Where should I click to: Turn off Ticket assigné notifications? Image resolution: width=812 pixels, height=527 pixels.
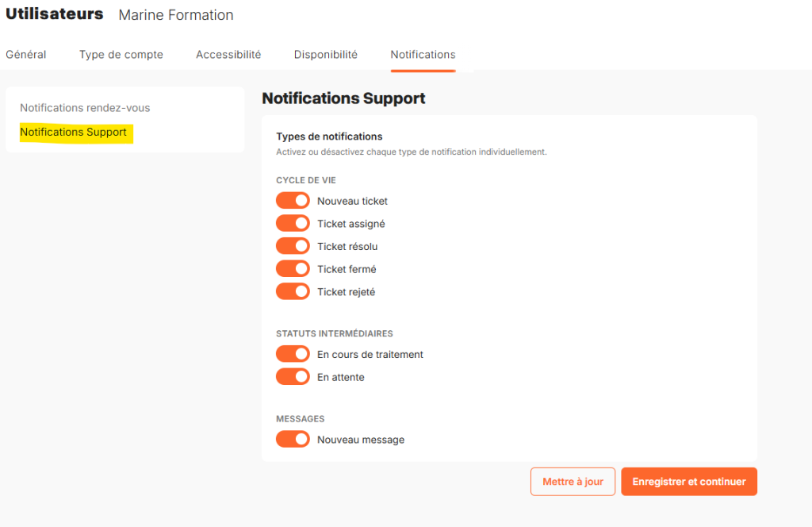coord(293,223)
